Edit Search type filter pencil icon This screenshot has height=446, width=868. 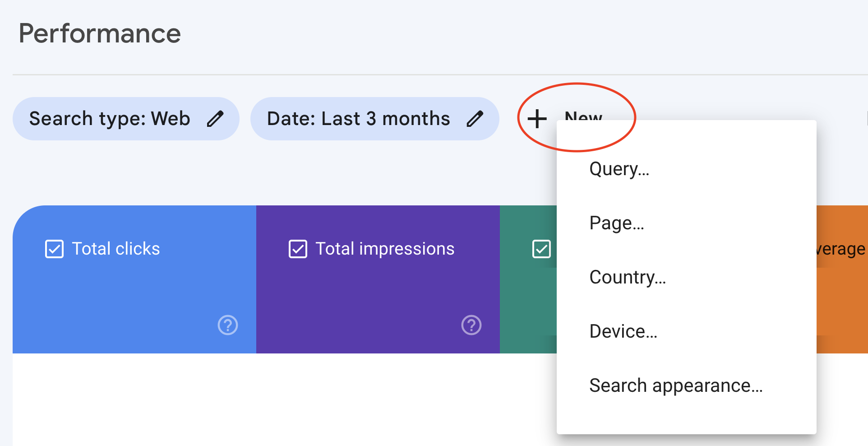click(x=215, y=119)
